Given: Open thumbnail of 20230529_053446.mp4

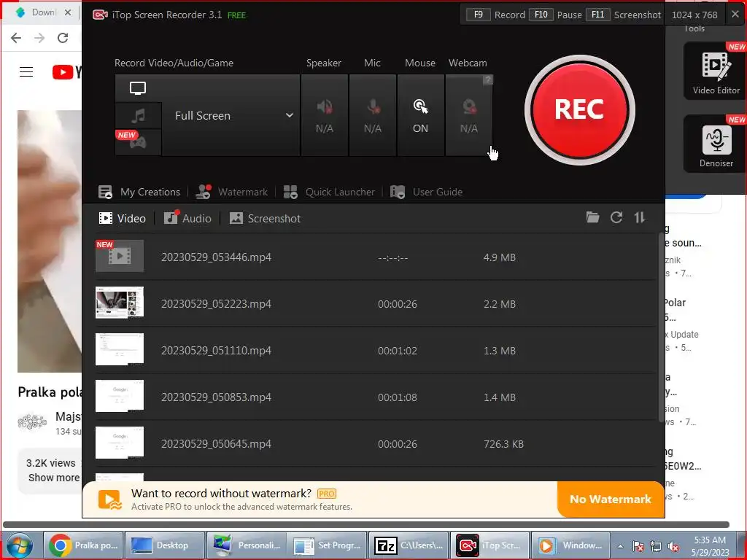Looking at the screenshot, I should tap(120, 256).
